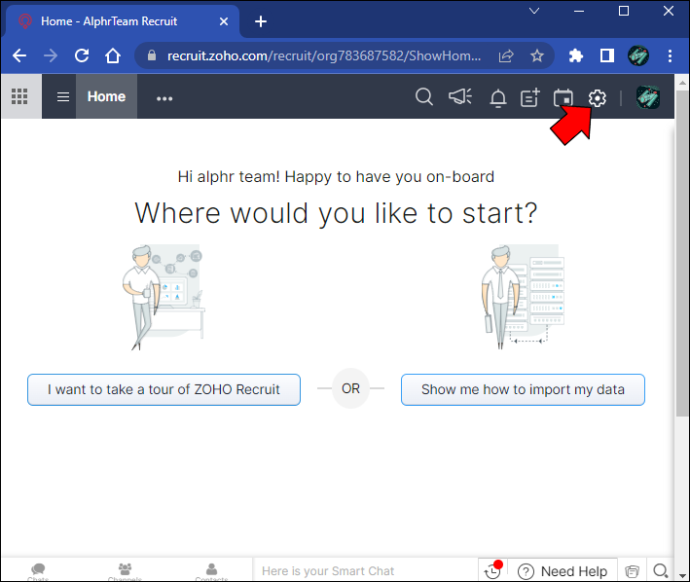Open the browser extensions puzzle icon
The image size is (690, 582).
[x=576, y=56]
